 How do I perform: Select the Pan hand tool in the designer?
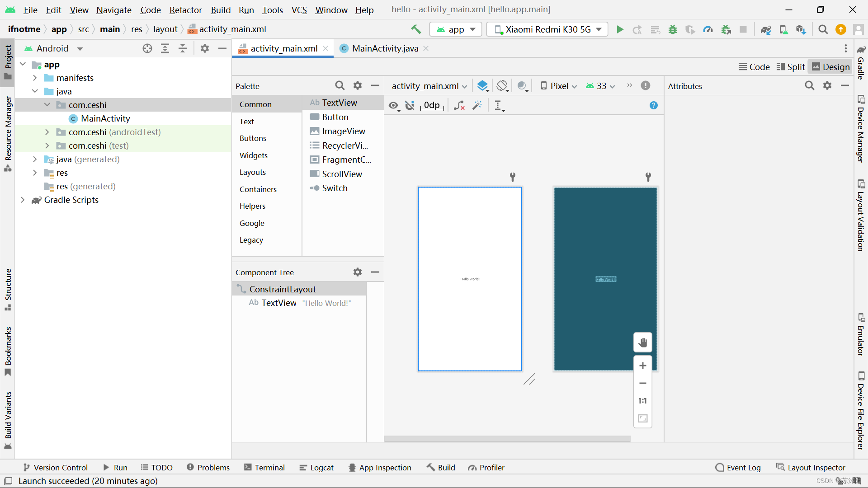coord(642,343)
